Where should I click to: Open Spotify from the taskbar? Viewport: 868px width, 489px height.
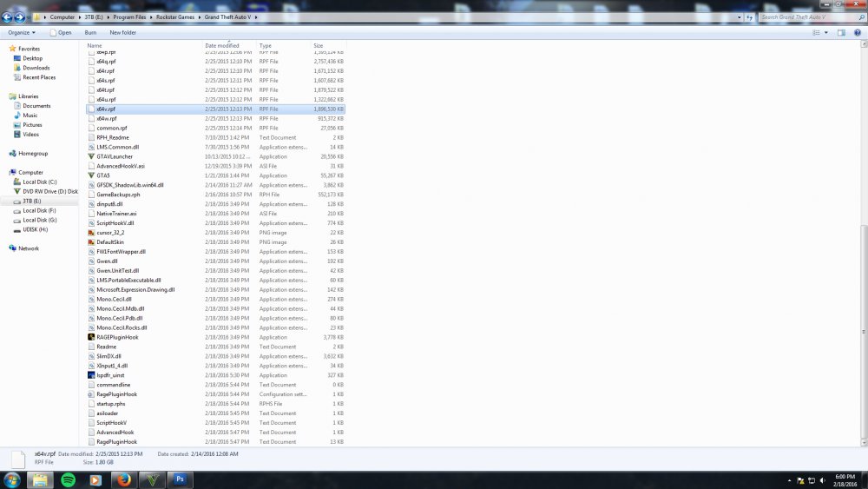pos(68,479)
